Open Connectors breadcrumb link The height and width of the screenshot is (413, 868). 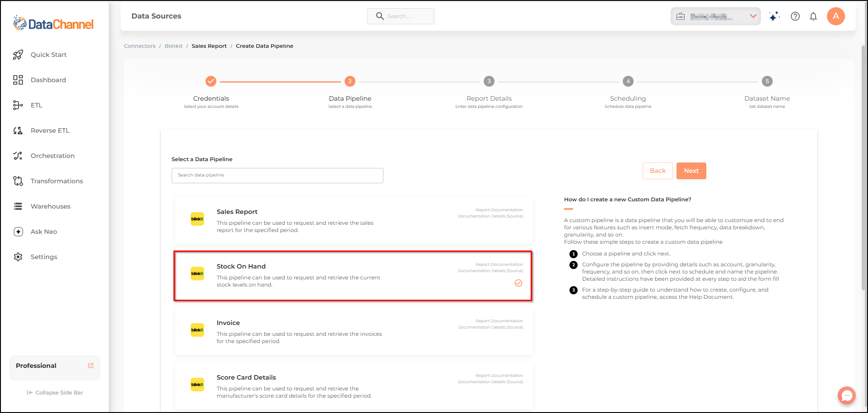(x=140, y=46)
